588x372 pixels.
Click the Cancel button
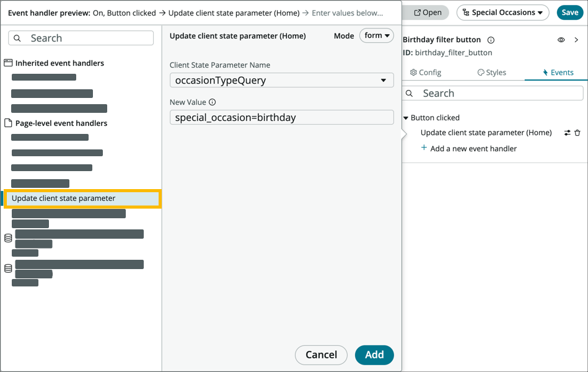point(321,355)
